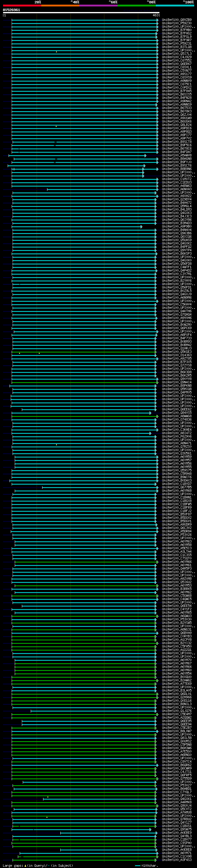
Task: Select hit UniRef100_A9S177
Action: [x=176, y=74]
